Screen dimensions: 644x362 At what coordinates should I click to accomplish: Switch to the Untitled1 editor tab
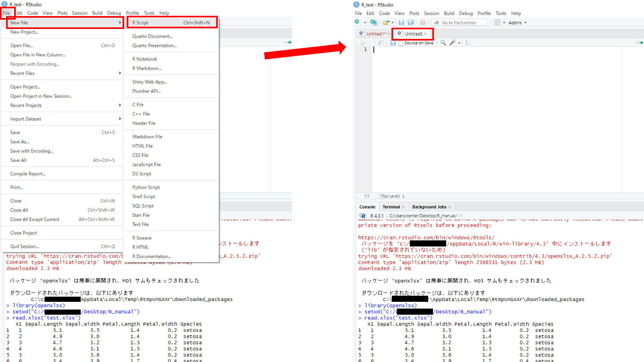coord(375,34)
